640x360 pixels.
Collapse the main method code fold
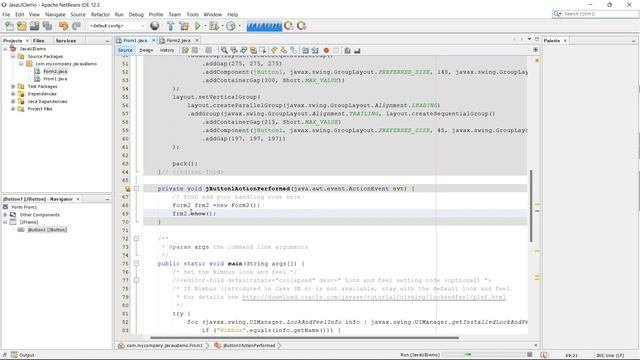(136, 264)
